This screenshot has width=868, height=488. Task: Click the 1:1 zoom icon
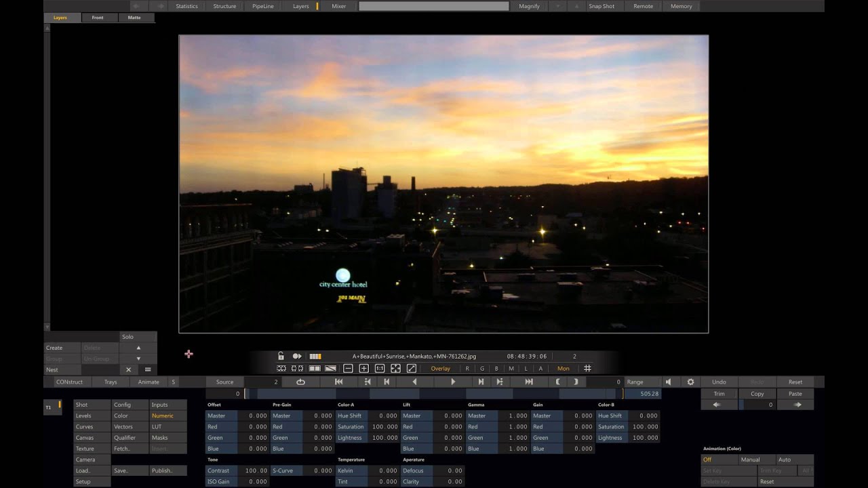(x=380, y=369)
